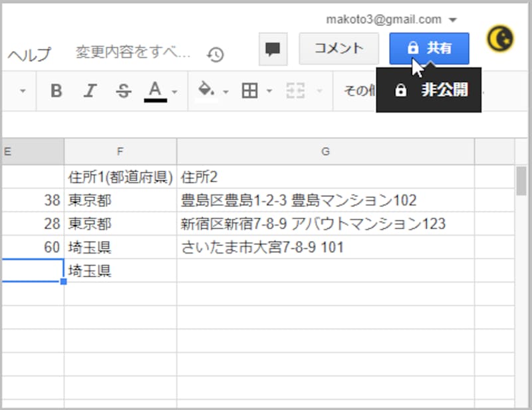Screen dimensions: 532x410
Task: Click the black color swatch under the text color icon
Action: [154, 99]
